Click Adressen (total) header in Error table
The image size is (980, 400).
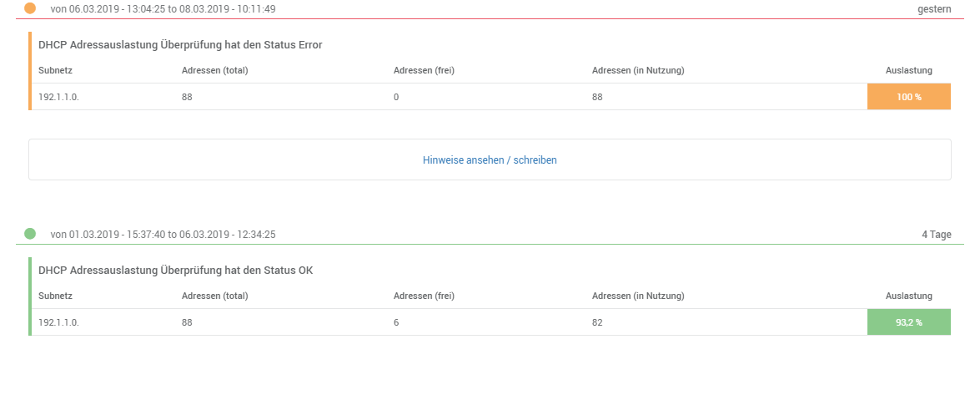tap(214, 70)
